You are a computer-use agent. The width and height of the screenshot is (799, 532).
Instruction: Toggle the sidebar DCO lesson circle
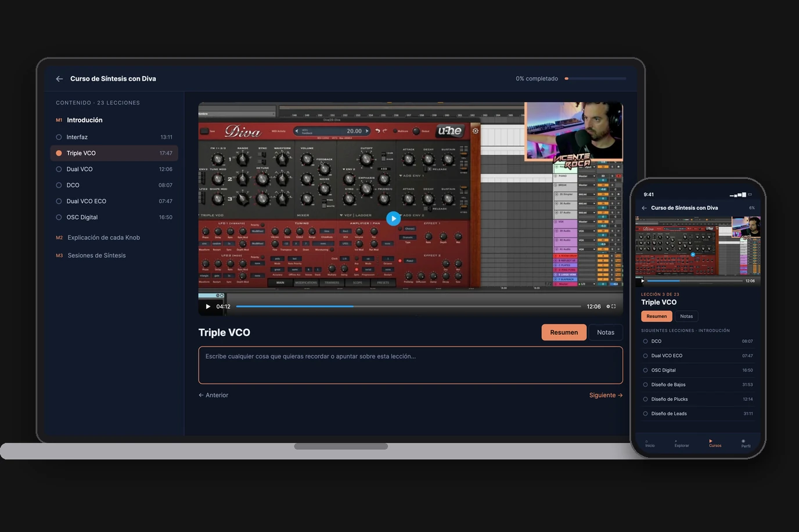(x=59, y=185)
